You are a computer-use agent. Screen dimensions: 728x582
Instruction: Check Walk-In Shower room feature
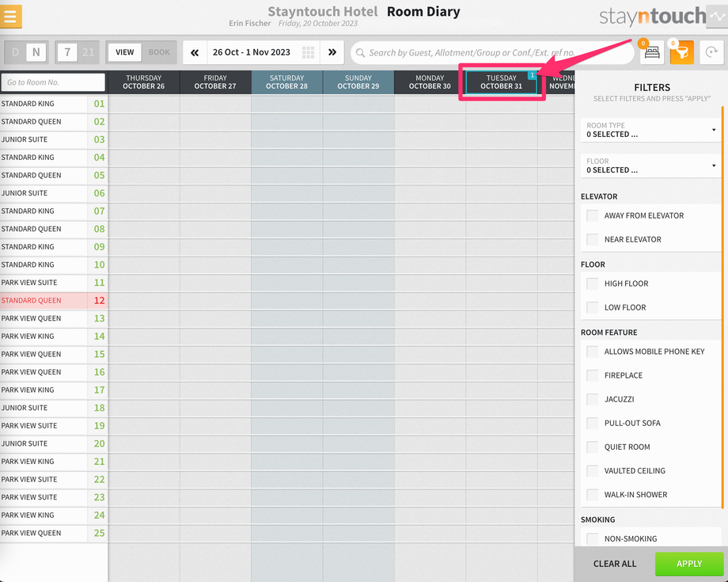point(593,494)
